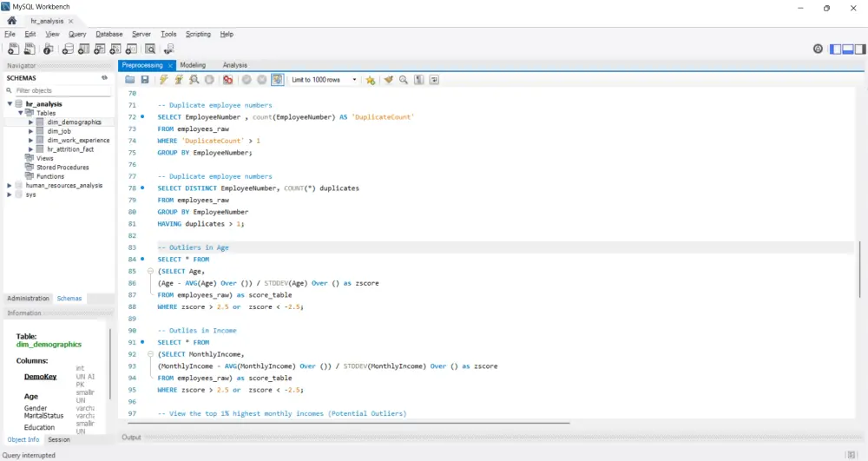The height and width of the screenshot is (461, 868).
Task: Toggle the auto-commit mode button
Action: pyautogui.click(x=278, y=80)
